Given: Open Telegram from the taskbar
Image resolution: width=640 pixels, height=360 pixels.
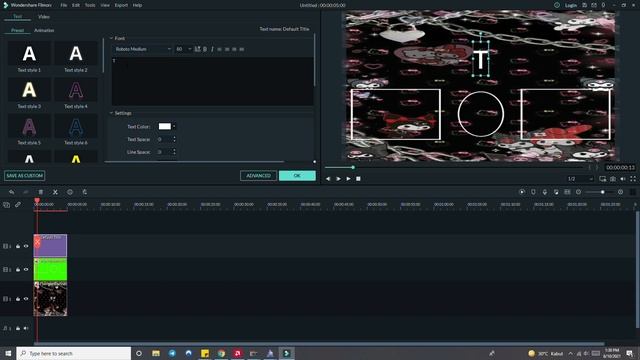Looking at the screenshot, I should click(x=172, y=353).
